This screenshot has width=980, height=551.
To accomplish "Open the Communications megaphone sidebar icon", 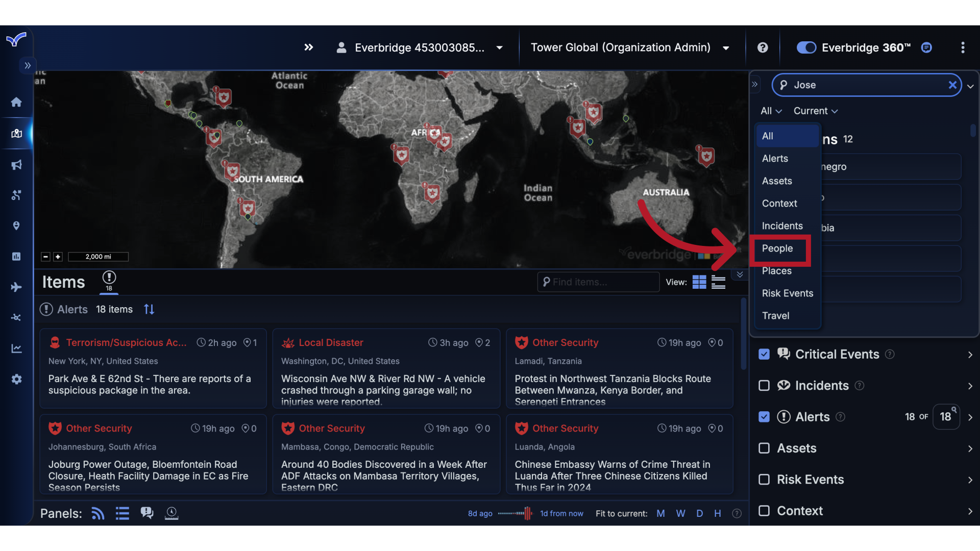I will coord(16,165).
